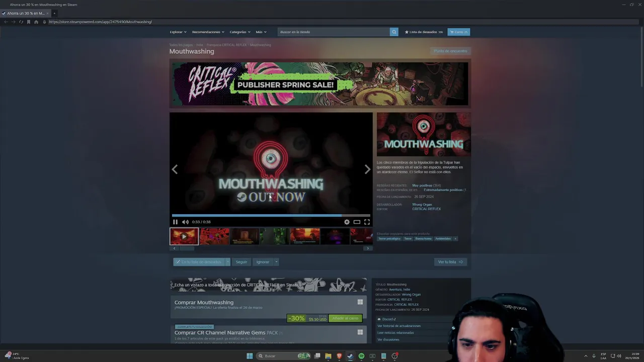Select the 'Terror psicológico' tag
644x362 pixels.
(389, 239)
